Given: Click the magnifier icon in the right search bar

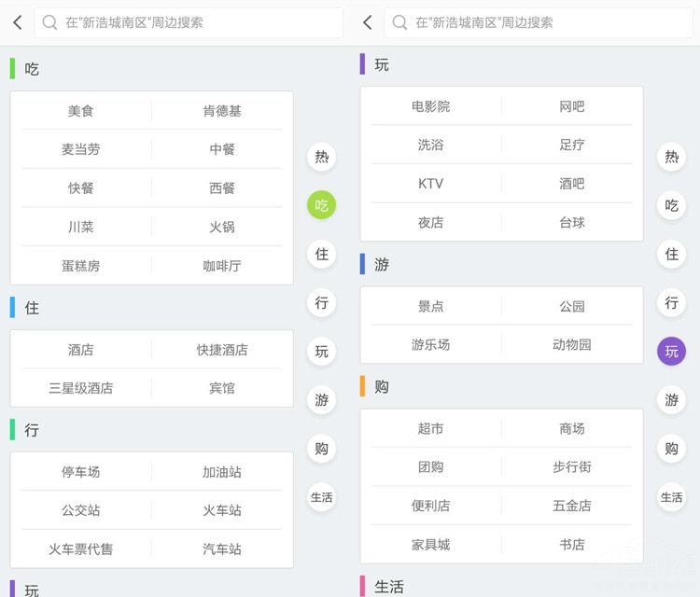Looking at the screenshot, I should pos(399,22).
